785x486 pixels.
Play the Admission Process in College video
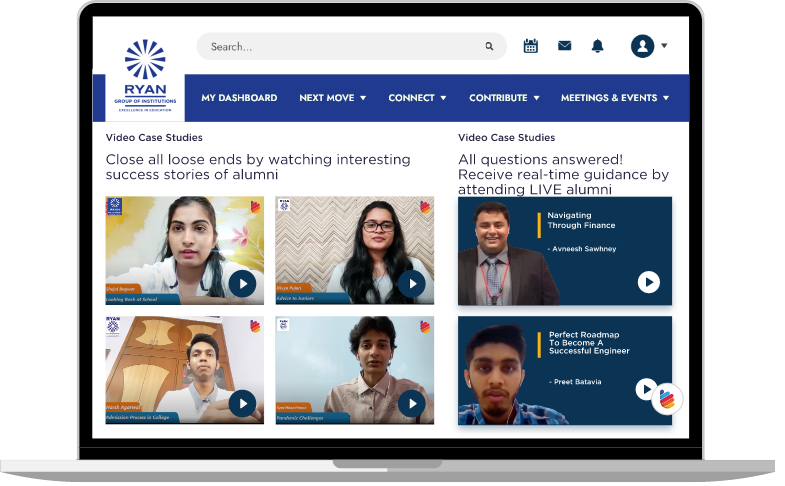click(242, 403)
